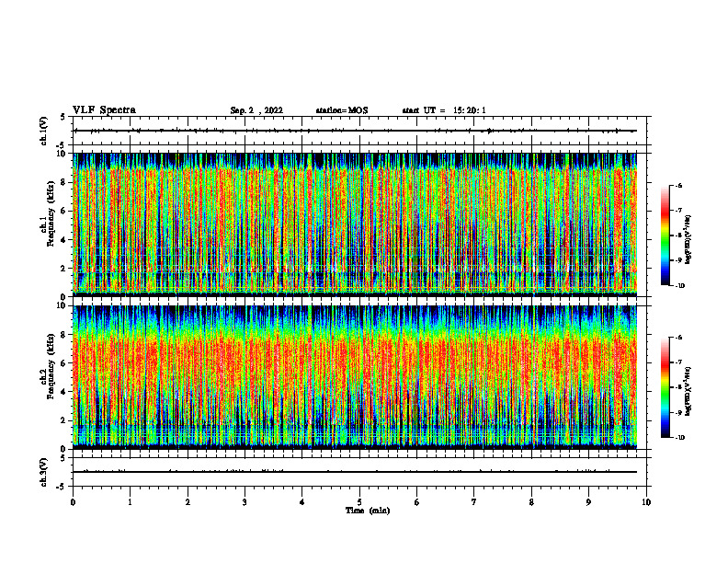This screenshot has width=728, height=563.
Task: Select the date text "Sep. 2 , 2022"
Action: click(x=256, y=110)
